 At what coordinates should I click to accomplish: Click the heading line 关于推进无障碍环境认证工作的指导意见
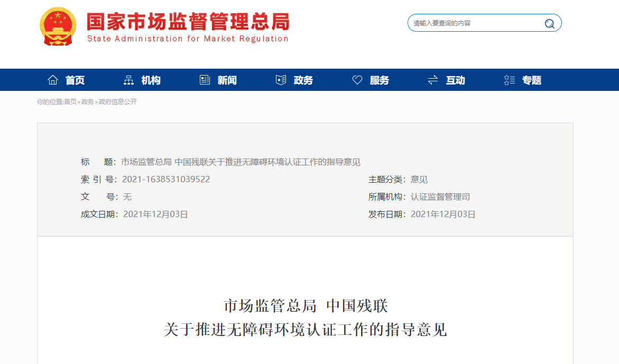(305, 330)
